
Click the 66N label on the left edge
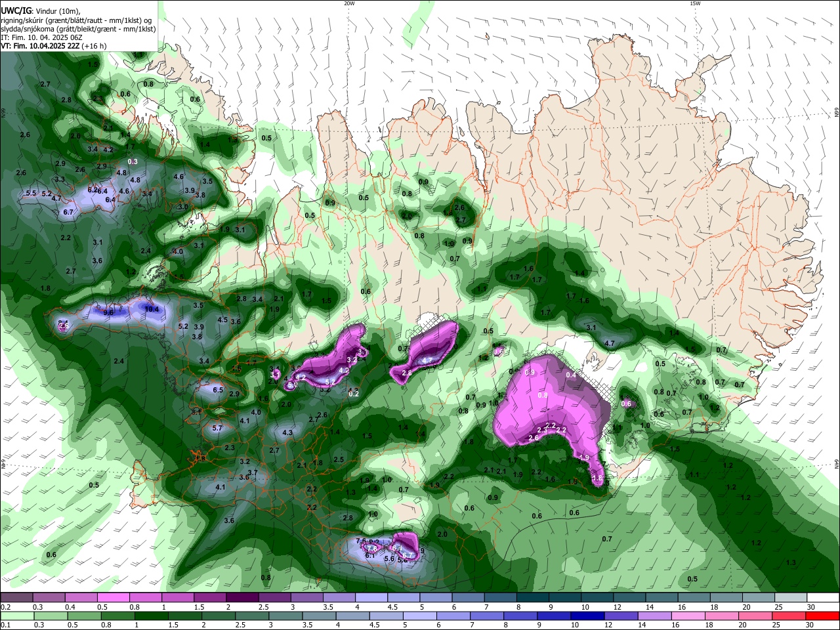3,112
